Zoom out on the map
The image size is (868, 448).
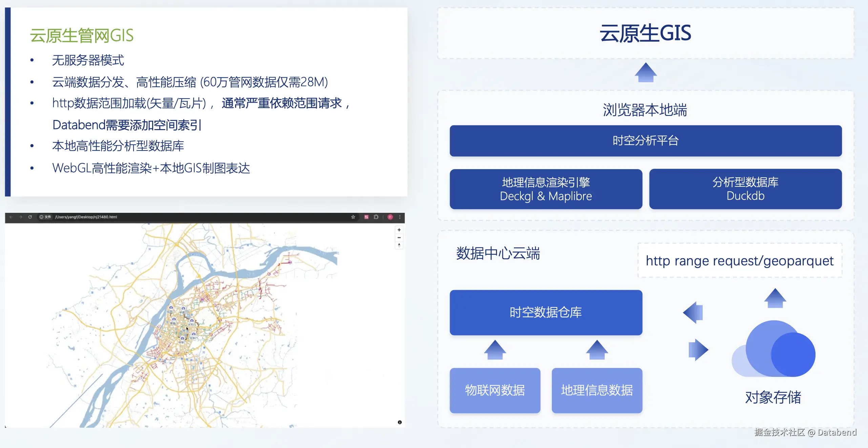(399, 238)
